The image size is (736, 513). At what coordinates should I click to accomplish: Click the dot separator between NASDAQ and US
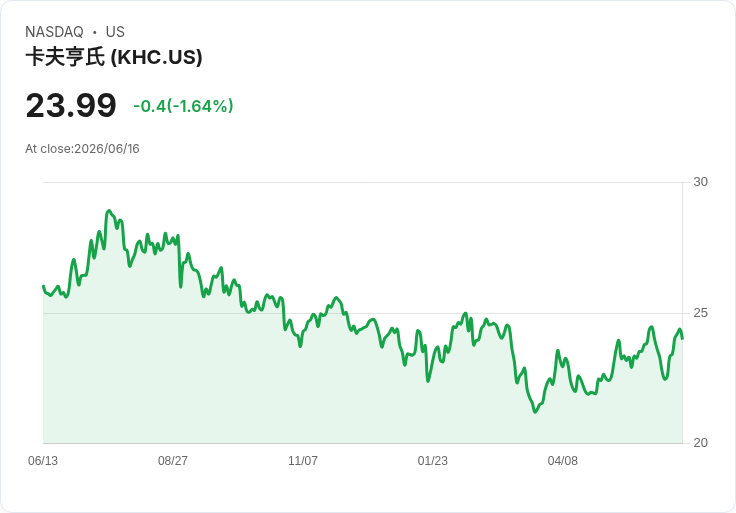click(x=94, y=32)
